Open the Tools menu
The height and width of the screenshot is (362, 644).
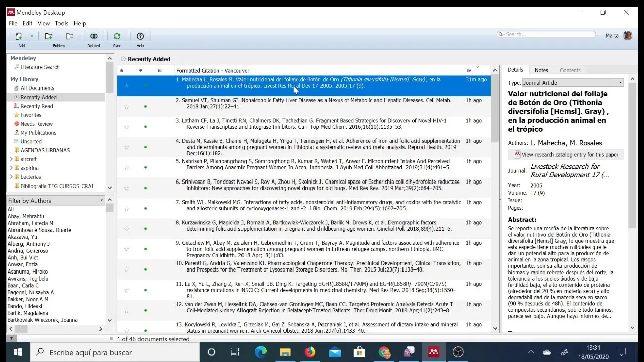coord(62,23)
